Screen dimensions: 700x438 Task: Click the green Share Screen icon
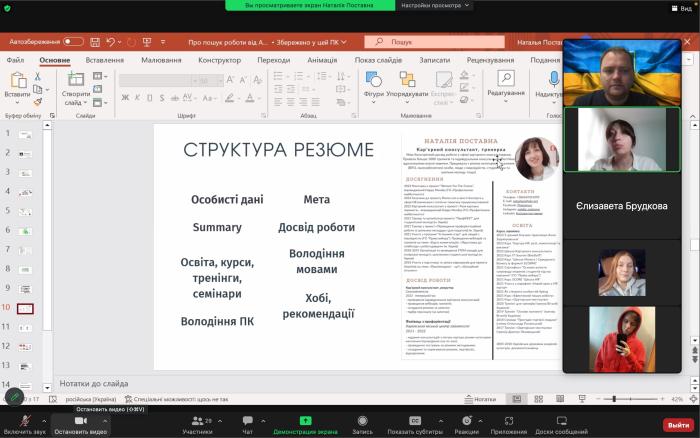305,421
